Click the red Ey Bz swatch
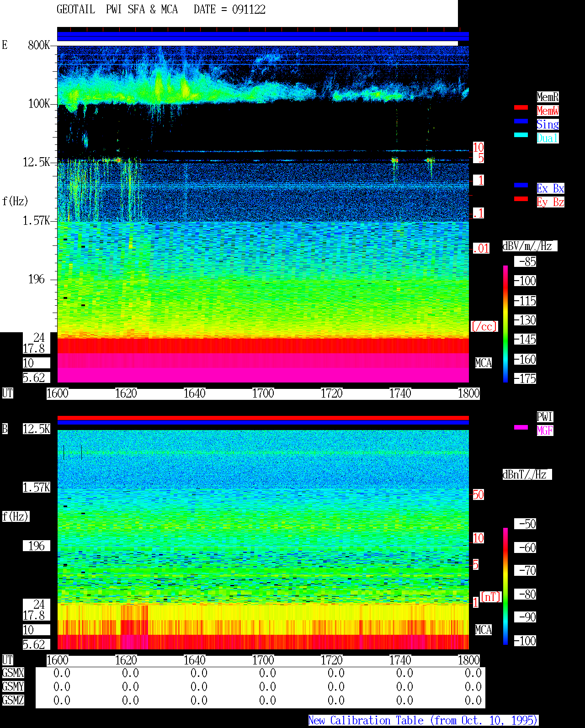The height and width of the screenshot is (728, 585). tap(521, 199)
